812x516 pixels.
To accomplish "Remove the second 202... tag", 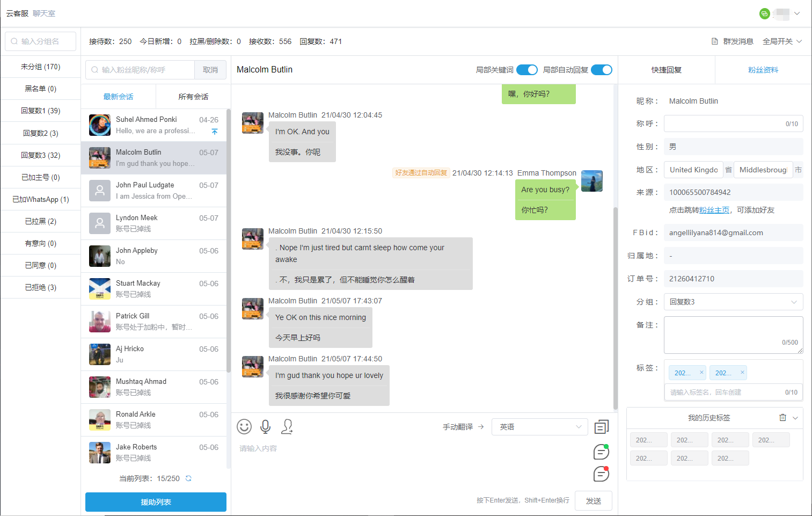I will 742,372.
